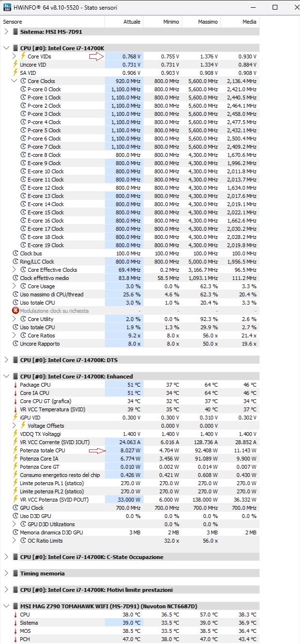Collapse the CPU [#0]: Intel Core i7-14700K section
This screenshot has width=300, height=644.
(x=6, y=48)
